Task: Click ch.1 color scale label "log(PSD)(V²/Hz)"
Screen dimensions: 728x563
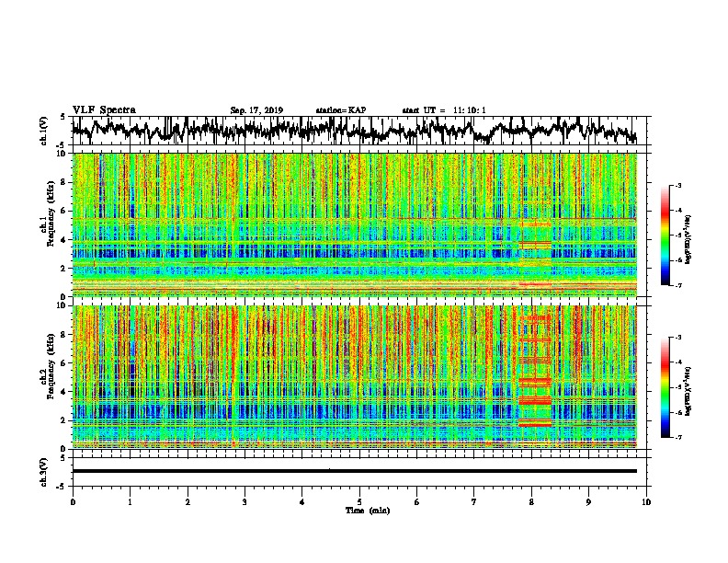Action: tap(688, 239)
